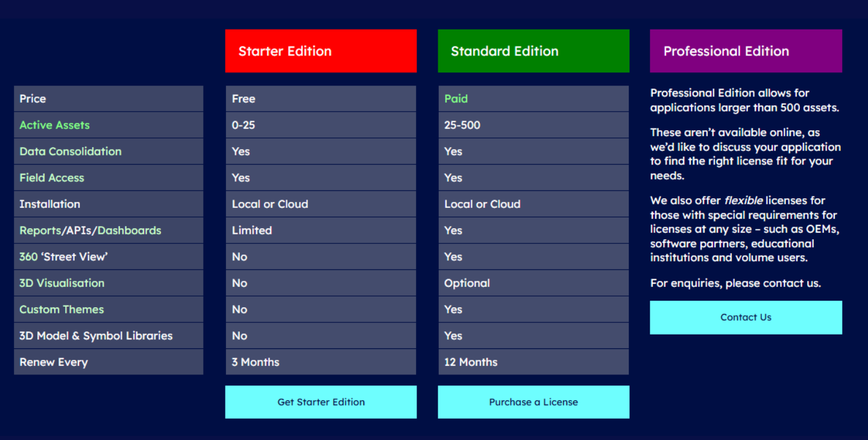This screenshot has height=440, width=868.
Task: Open the Active Assets link
Action: tap(54, 125)
